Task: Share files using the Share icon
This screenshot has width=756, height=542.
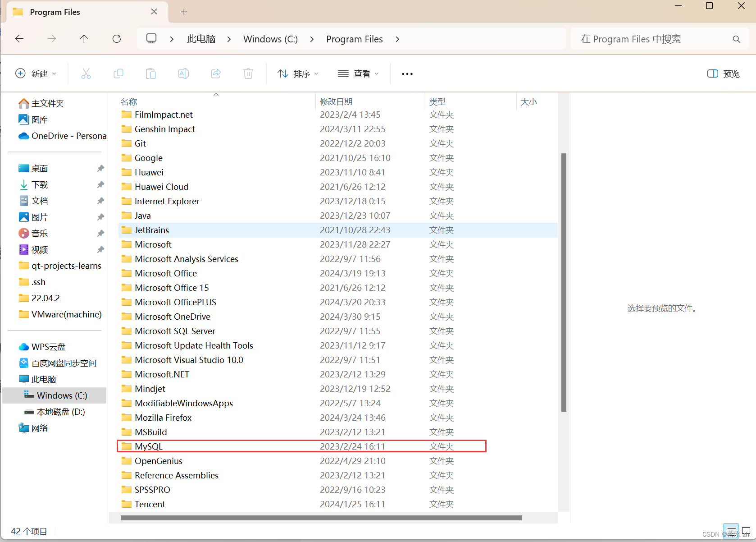Action: point(216,73)
